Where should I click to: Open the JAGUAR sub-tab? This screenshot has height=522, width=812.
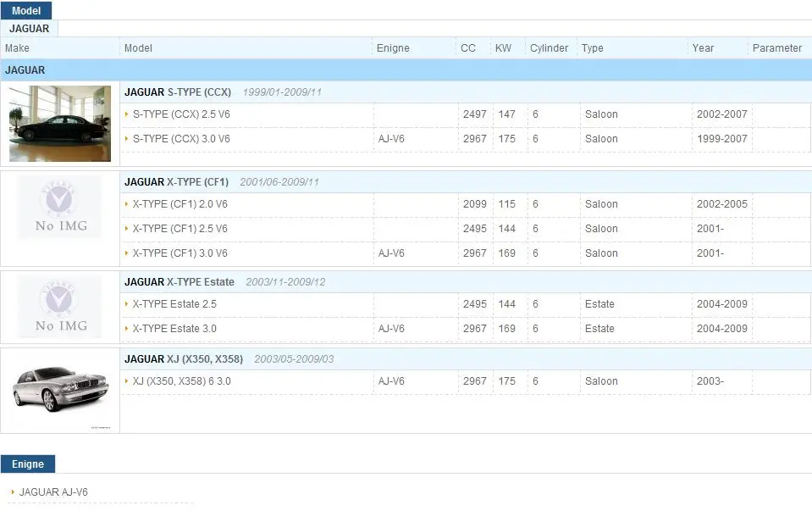coord(29,29)
